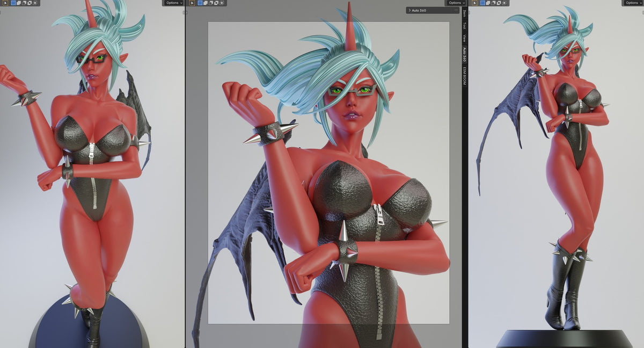Choose intersect selection mode in left viewport
This screenshot has width=644, height=348.
(x=35, y=3)
